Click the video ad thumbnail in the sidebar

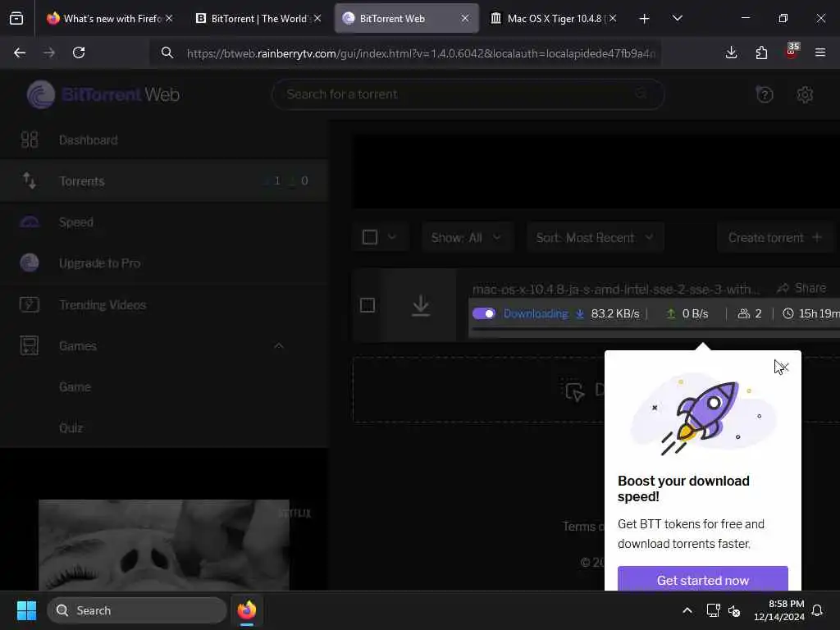(164, 545)
